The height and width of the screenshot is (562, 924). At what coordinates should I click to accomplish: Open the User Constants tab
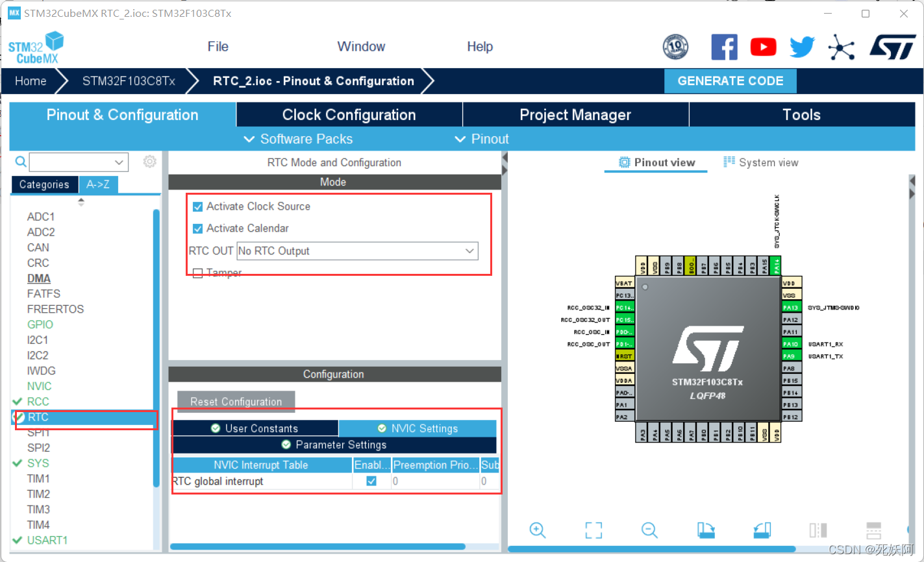[x=255, y=428]
